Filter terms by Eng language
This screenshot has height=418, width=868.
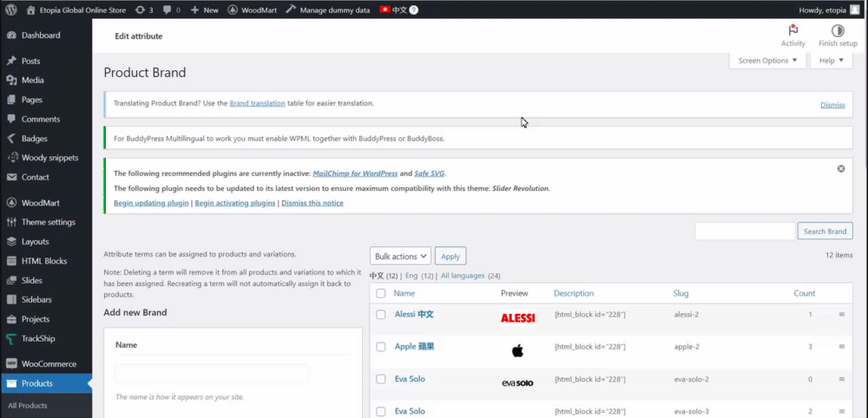coord(411,276)
